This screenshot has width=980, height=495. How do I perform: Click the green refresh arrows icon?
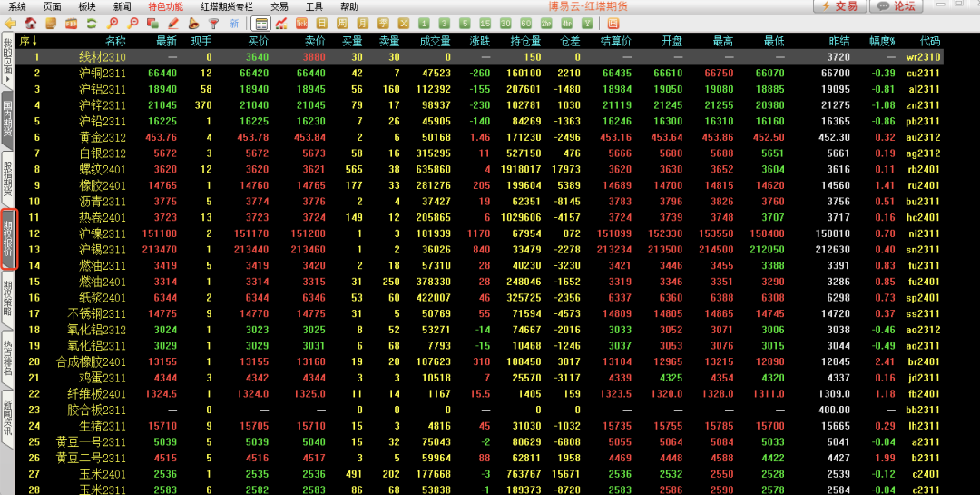pyautogui.click(x=92, y=23)
